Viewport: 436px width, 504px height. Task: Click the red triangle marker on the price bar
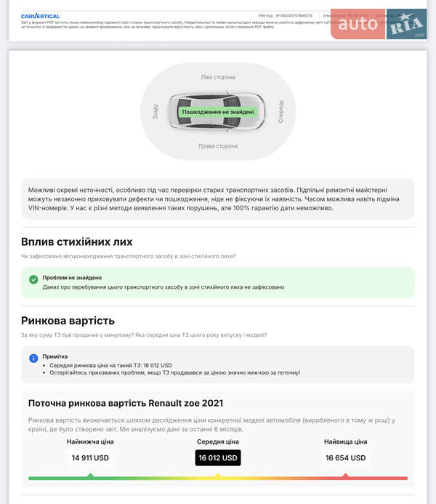coord(346,476)
